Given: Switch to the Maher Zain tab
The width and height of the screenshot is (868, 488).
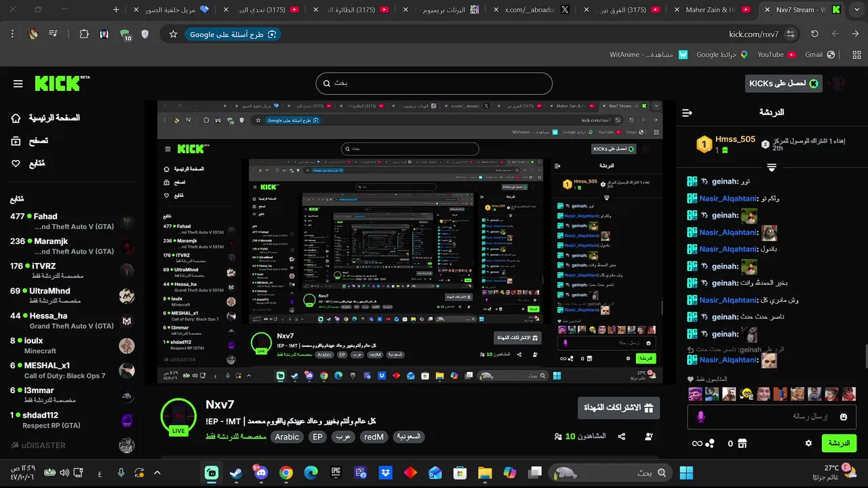Looking at the screenshot, I should point(711,9).
